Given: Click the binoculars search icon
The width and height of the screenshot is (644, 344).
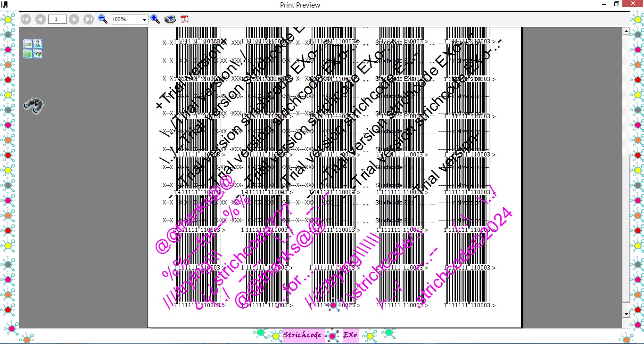Looking at the screenshot, I should 33,106.
